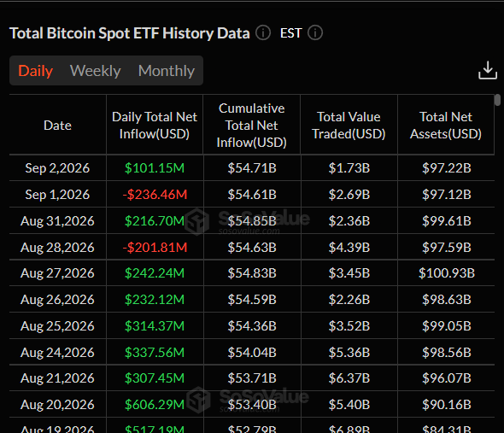Click the $54.63B cumulative inflow cell
504x433 pixels.
point(252,247)
